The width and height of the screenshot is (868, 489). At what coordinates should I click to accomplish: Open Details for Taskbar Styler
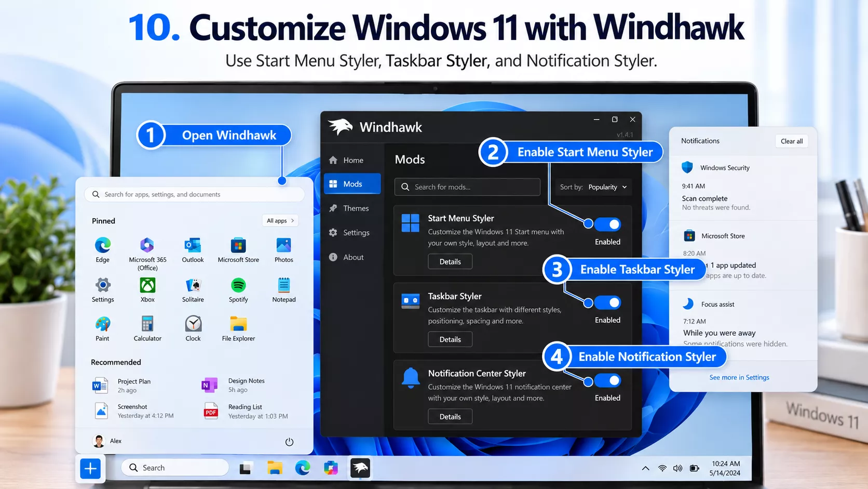(x=450, y=339)
